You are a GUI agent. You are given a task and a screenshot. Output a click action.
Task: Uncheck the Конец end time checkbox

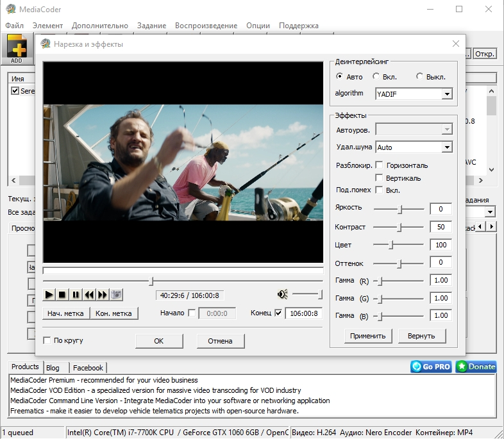(x=278, y=313)
